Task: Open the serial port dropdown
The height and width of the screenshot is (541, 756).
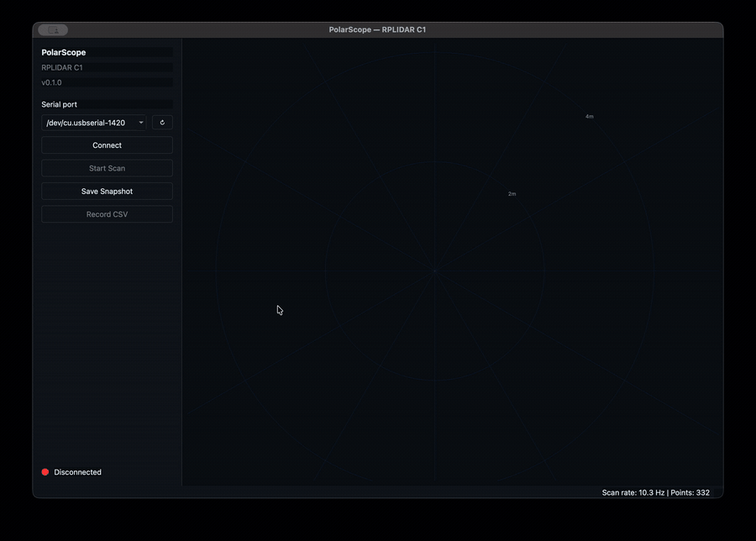Action: [x=94, y=123]
